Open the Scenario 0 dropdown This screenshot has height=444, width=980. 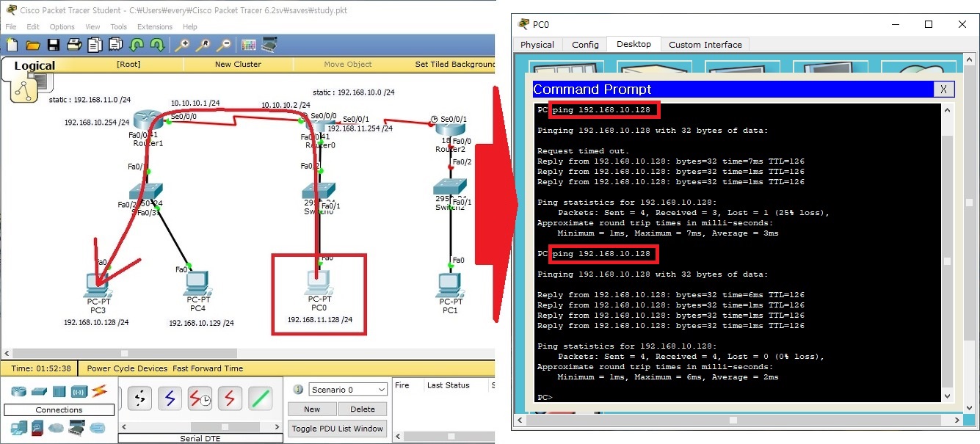pyautogui.click(x=347, y=390)
